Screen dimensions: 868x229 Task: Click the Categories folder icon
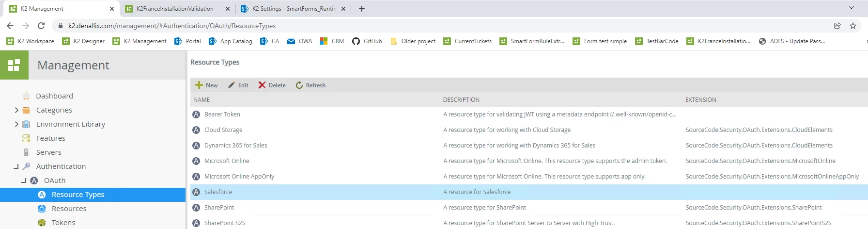(x=26, y=110)
